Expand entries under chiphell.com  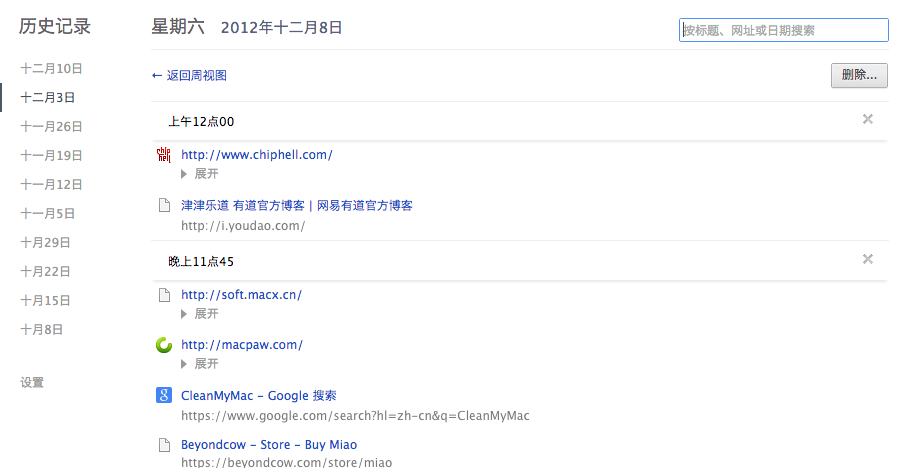click(199, 173)
